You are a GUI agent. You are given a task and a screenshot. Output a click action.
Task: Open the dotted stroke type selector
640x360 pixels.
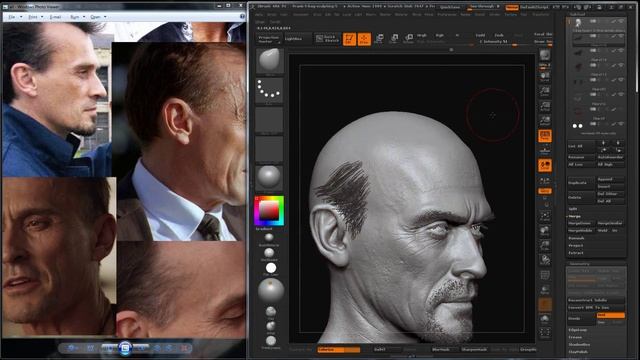[269, 91]
